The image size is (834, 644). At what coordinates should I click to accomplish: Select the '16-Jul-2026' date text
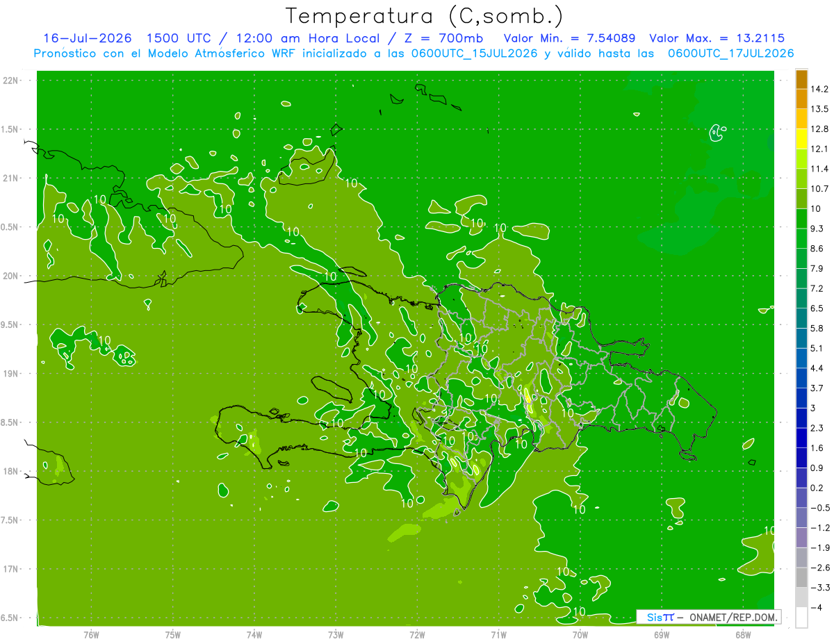click(88, 38)
